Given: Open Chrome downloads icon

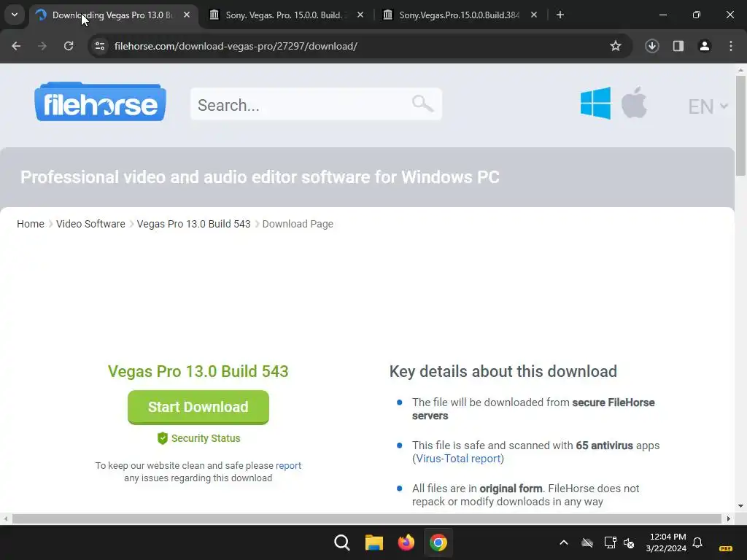Looking at the screenshot, I should [651, 46].
